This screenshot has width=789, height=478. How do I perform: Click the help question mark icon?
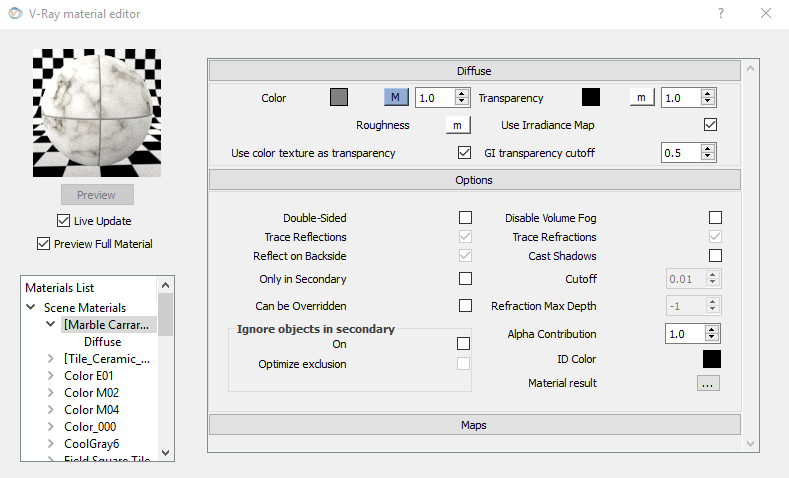[x=721, y=14]
